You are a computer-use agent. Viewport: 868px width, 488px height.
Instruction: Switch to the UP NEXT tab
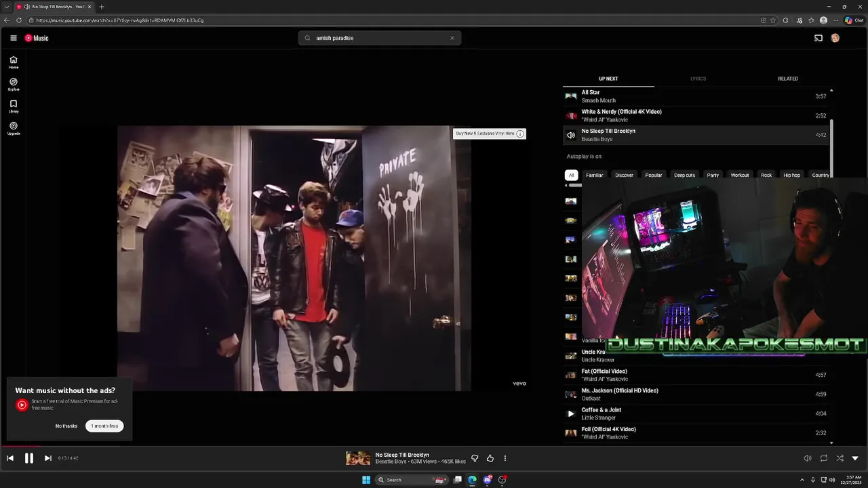[608, 79]
